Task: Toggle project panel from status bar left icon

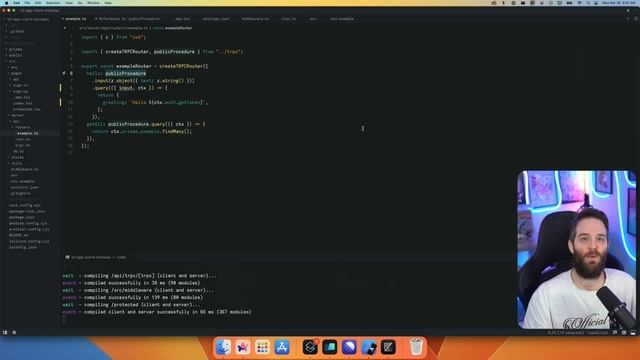Action: tap(5, 333)
